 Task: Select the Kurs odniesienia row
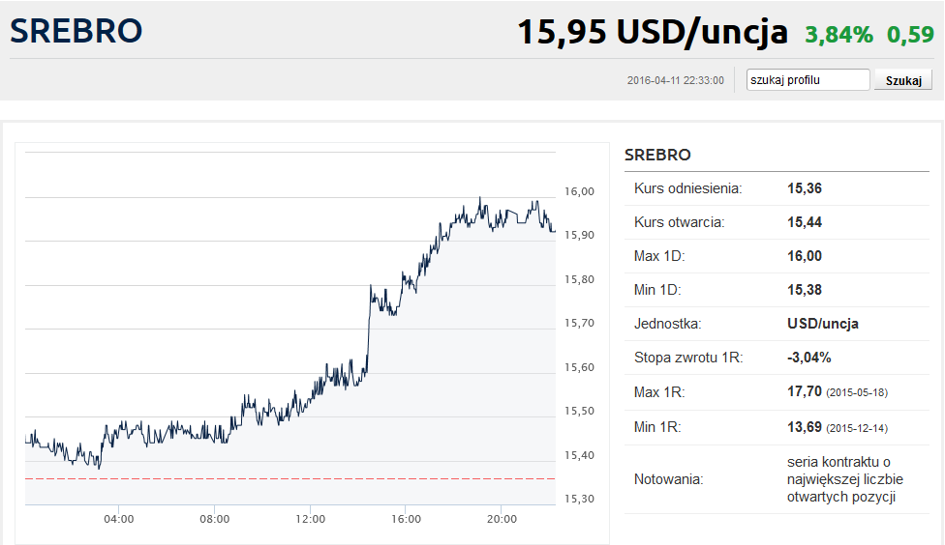(x=777, y=189)
